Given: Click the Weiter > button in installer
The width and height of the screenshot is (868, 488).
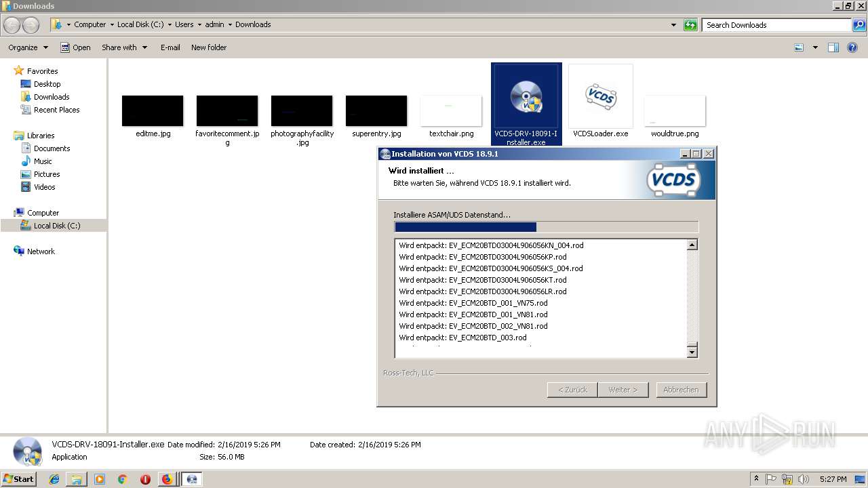Looking at the screenshot, I should [623, 390].
